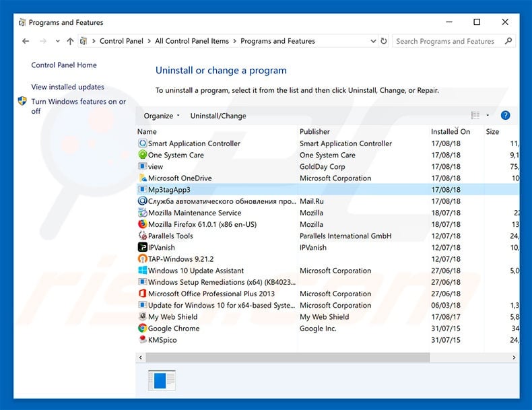Screen dimensions: 532x410
Task: Click the forward navigation arrow
Action: (x=43, y=41)
